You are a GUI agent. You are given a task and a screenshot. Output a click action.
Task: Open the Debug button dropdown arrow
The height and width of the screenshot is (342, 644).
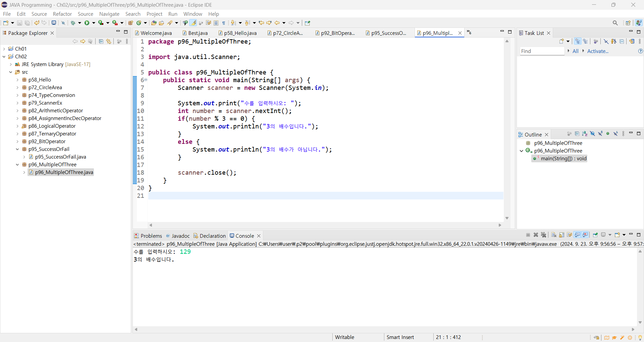click(79, 23)
